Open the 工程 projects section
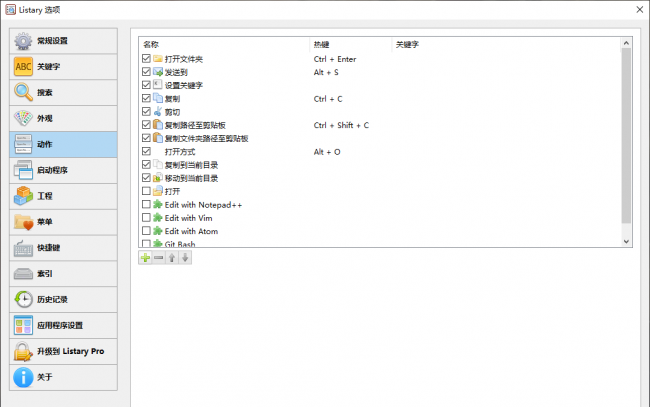 [x=63, y=196]
